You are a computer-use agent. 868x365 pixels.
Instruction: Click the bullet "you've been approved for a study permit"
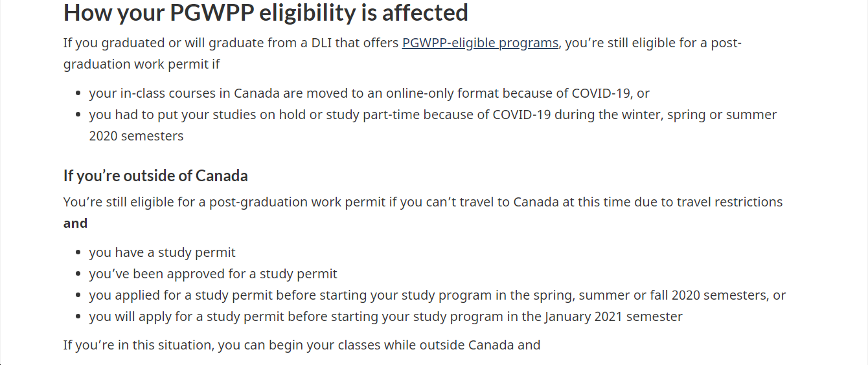pos(213,274)
